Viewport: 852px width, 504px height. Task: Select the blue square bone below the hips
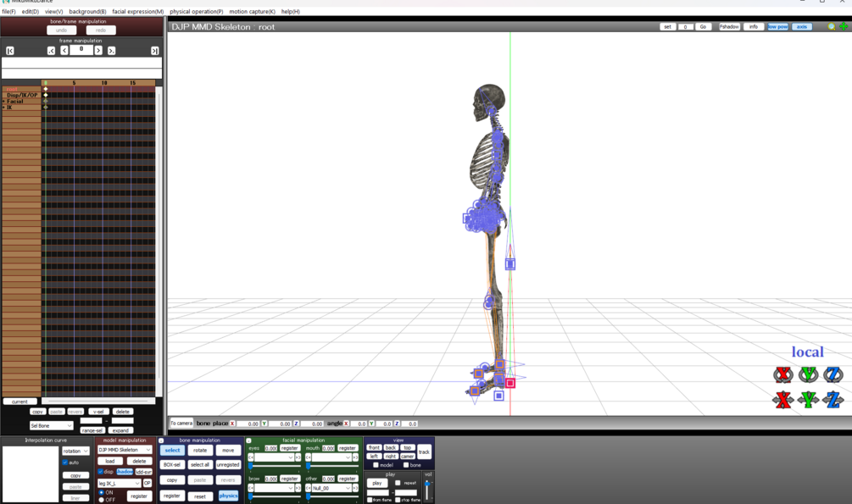(510, 264)
